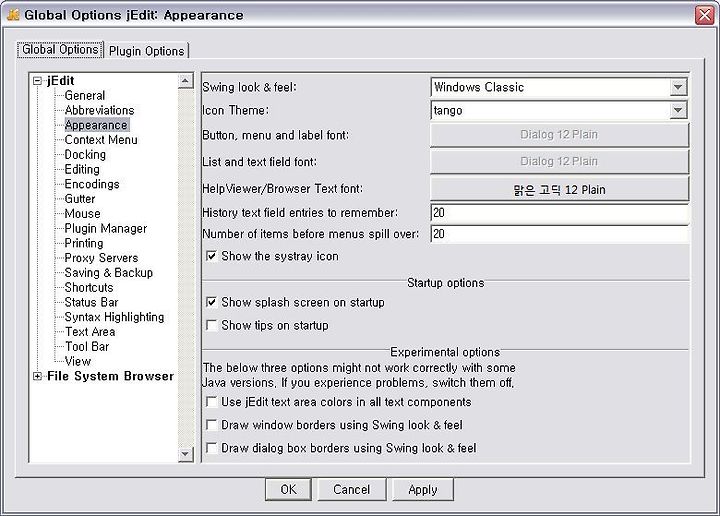Open Swing look & feel dropdown
This screenshot has height=516, width=720.
(678, 87)
